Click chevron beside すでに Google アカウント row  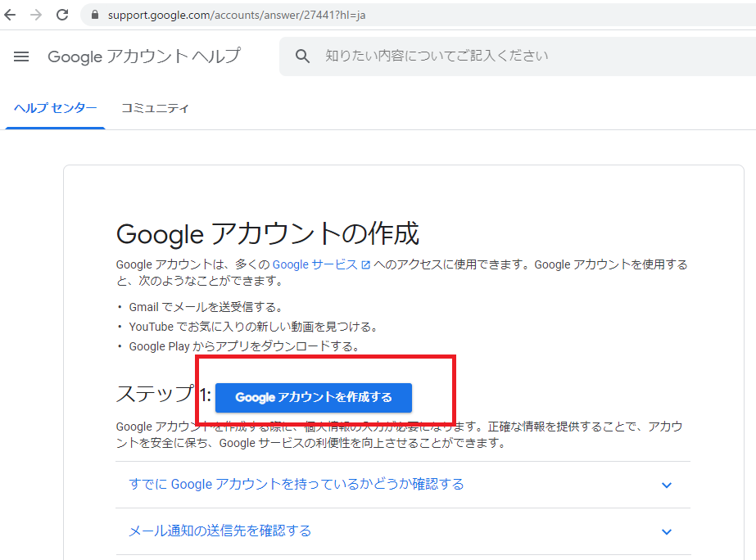[667, 485]
